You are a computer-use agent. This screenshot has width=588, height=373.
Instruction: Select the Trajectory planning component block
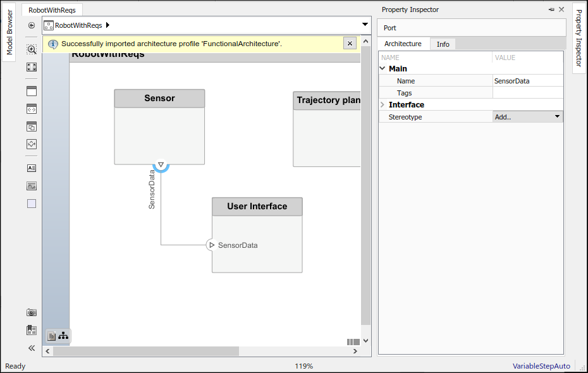[x=327, y=129]
